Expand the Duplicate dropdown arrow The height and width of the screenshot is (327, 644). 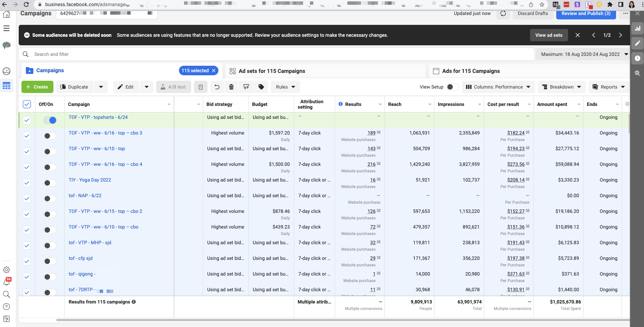click(101, 87)
